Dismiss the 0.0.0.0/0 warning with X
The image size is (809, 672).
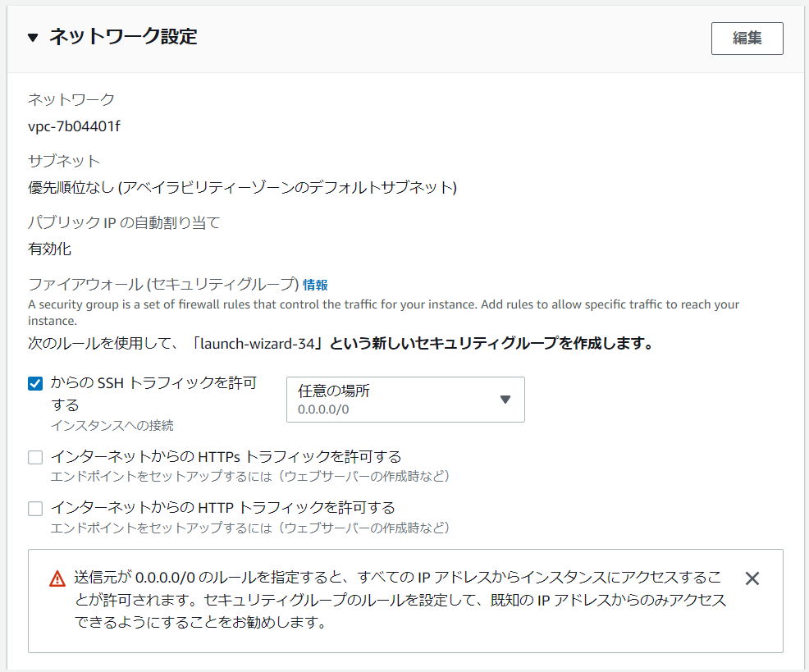[752, 578]
